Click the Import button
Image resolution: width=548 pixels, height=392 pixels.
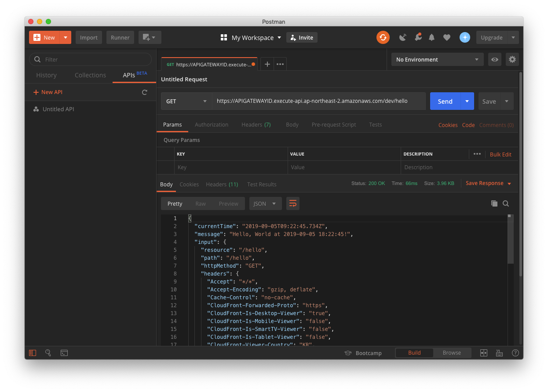[x=89, y=37]
